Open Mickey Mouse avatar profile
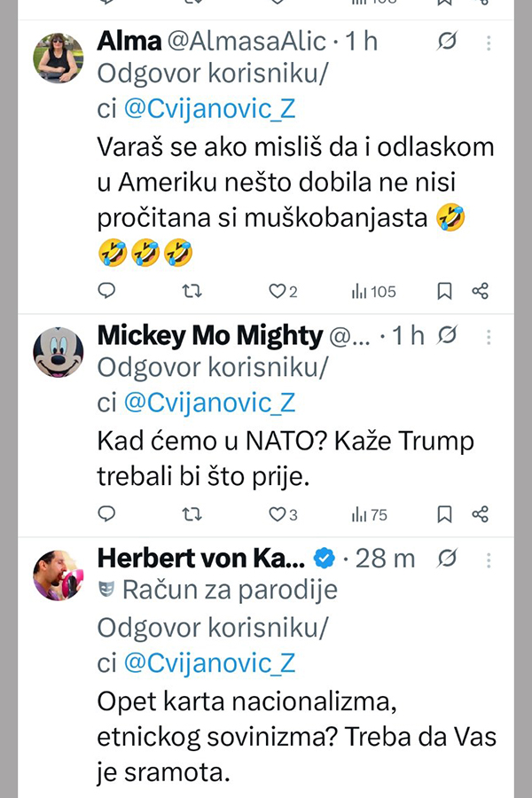 (x=59, y=352)
